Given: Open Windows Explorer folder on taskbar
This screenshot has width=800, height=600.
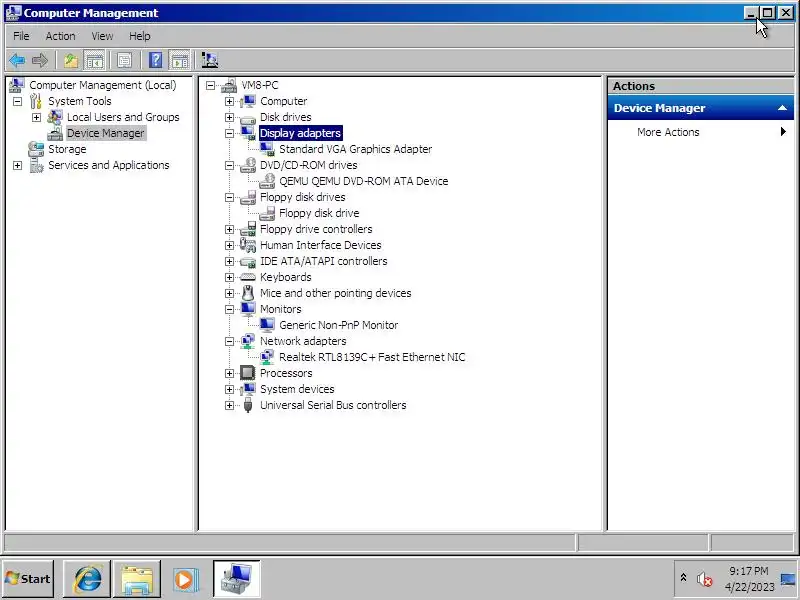Looking at the screenshot, I should tap(137, 579).
